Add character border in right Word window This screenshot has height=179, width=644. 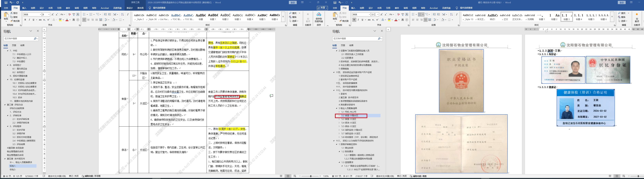[407, 15]
